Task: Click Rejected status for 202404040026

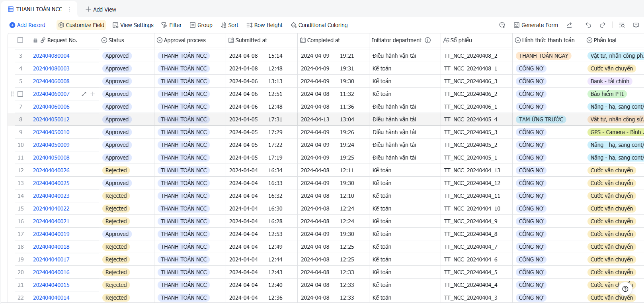Action: pyautogui.click(x=116, y=170)
